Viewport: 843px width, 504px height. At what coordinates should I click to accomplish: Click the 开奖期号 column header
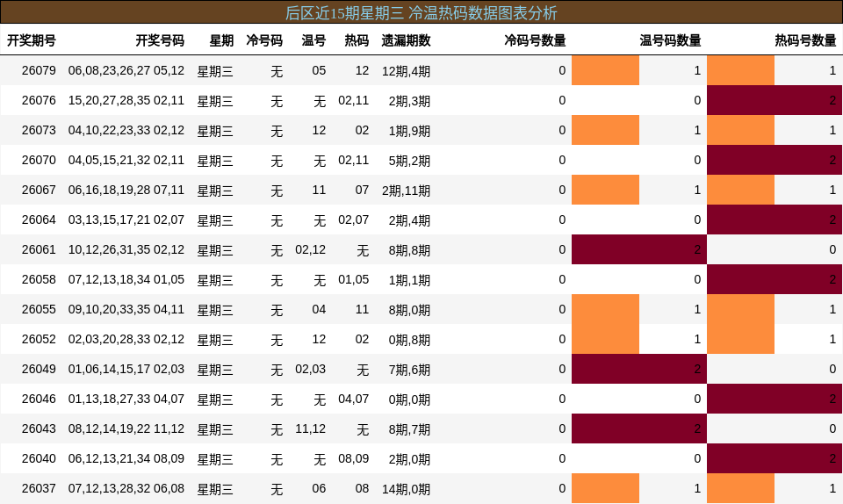pyautogui.click(x=32, y=40)
